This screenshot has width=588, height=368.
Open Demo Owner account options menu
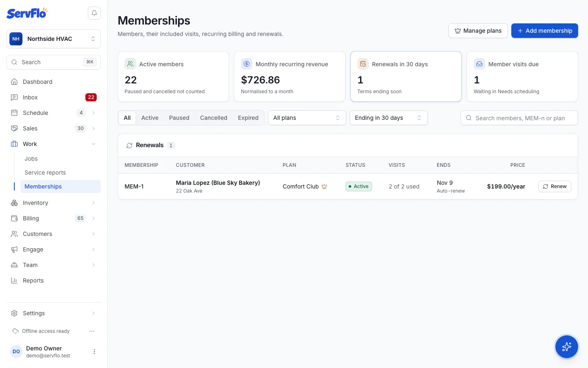click(94, 352)
